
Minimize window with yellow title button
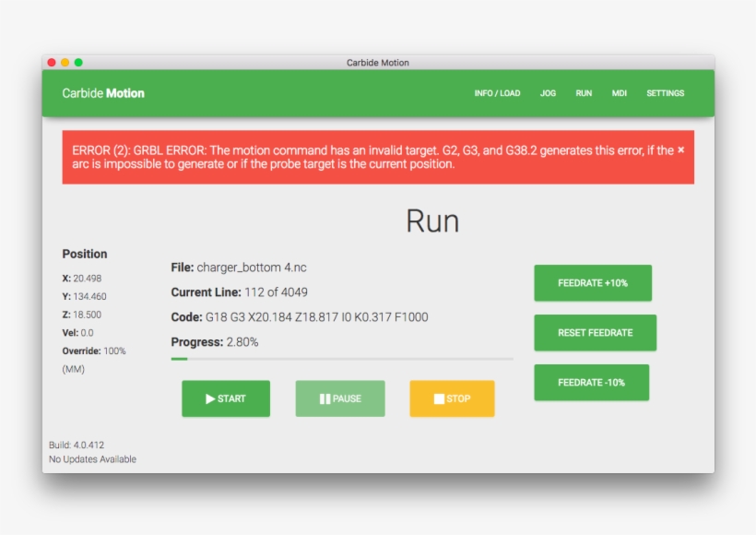[65, 62]
